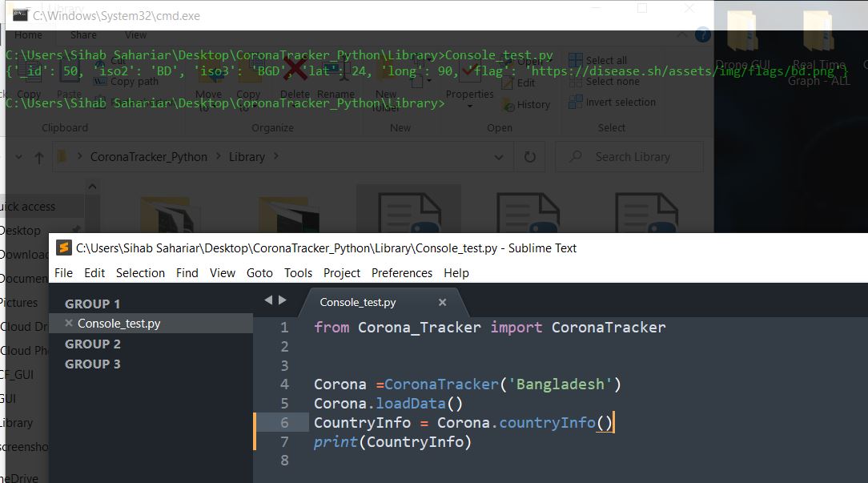Click Invert selection in Explorer ribbon
Image resolution: width=868 pixels, height=483 pixels.
tap(613, 103)
